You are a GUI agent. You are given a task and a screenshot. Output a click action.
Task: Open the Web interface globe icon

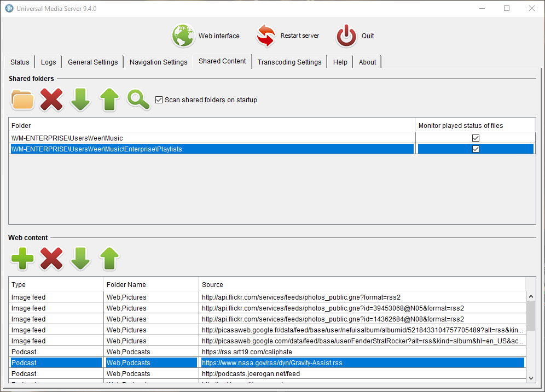[x=183, y=36]
